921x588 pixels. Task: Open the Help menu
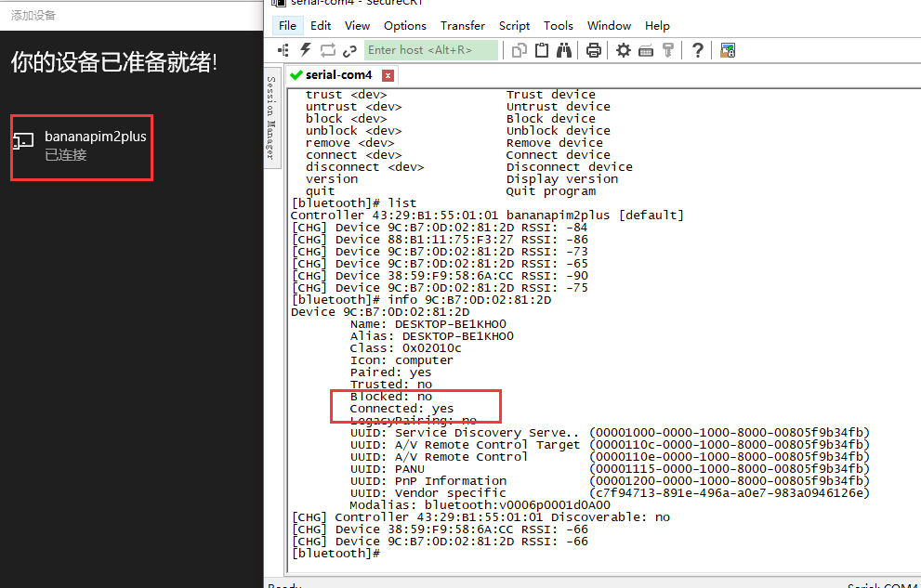pyautogui.click(x=657, y=26)
